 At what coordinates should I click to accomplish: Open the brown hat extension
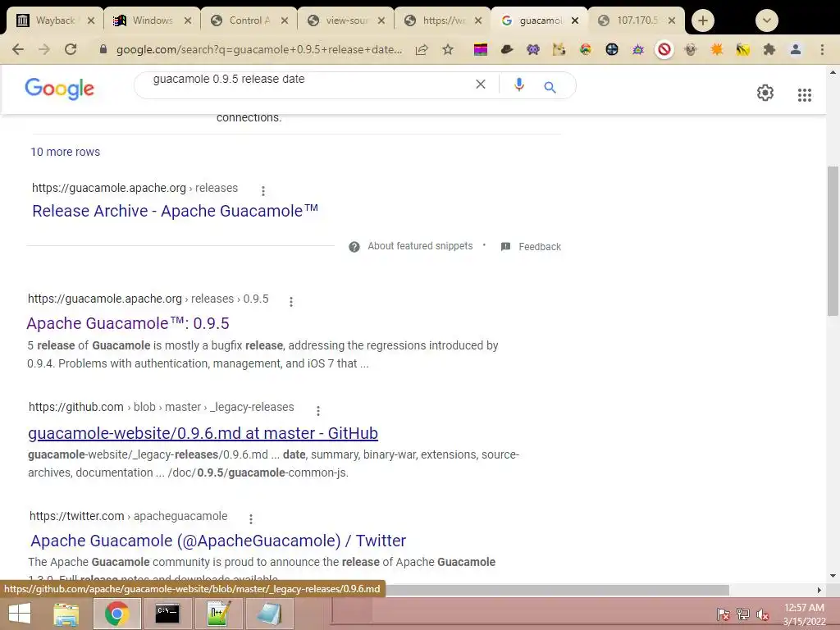507,50
